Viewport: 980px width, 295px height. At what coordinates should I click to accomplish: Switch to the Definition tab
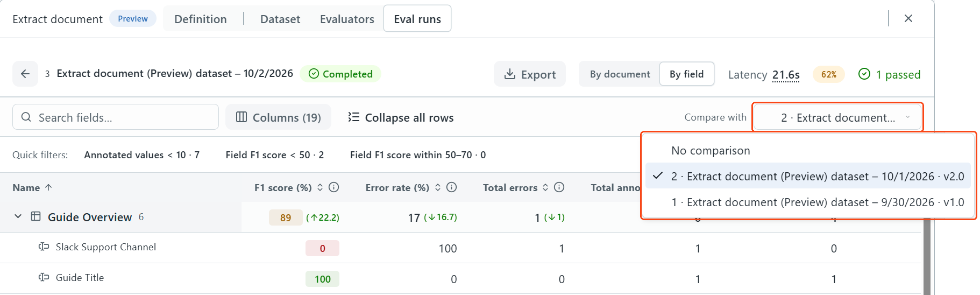coord(201,19)
